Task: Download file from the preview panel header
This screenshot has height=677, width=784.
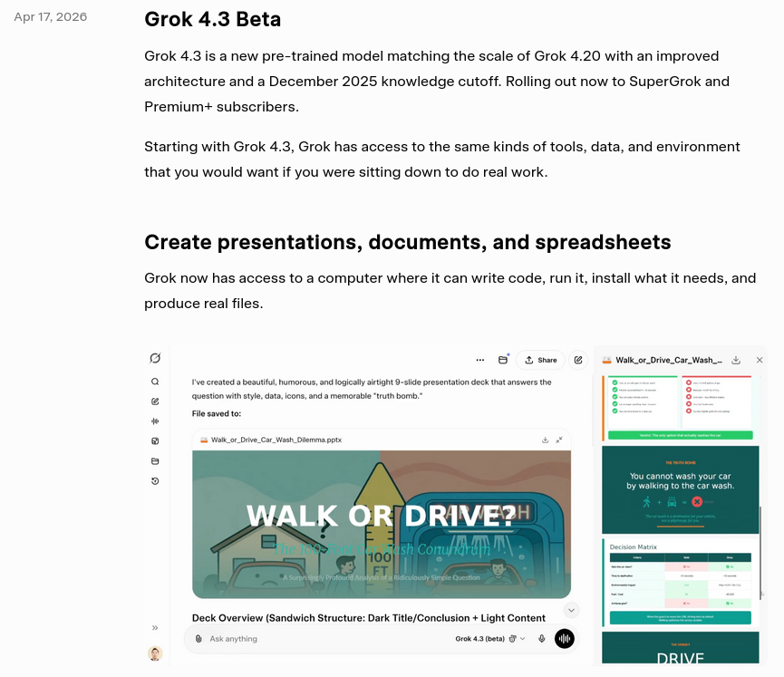Action: coord(735,360)
